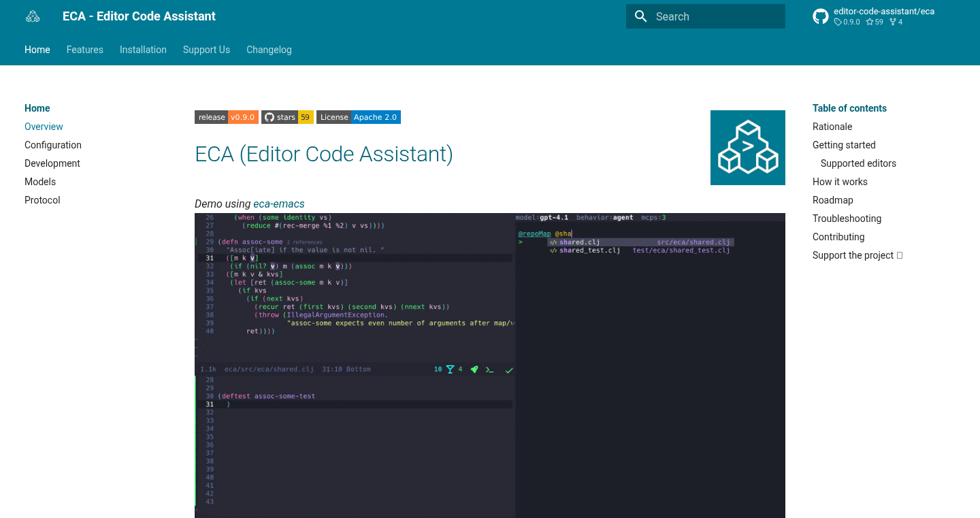
Task: Click the rocket icon in the demo modeline
Action: 474,370
